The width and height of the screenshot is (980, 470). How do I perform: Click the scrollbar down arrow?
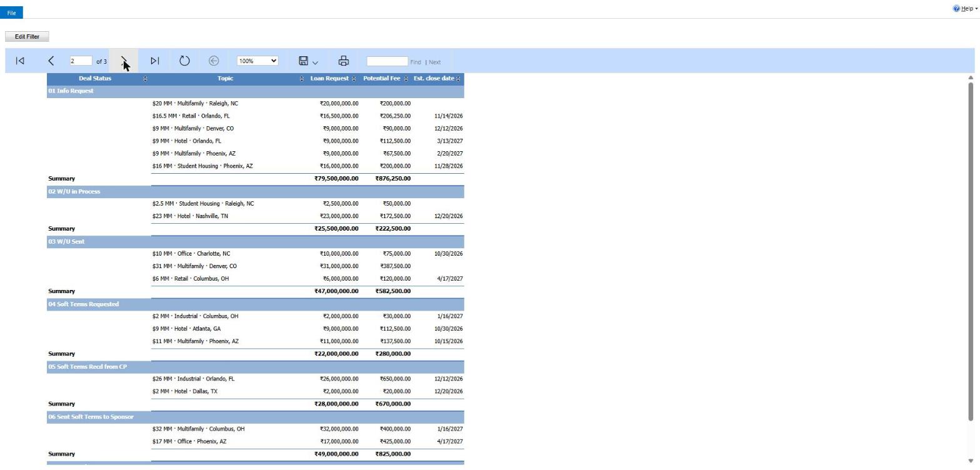[971, 461]
